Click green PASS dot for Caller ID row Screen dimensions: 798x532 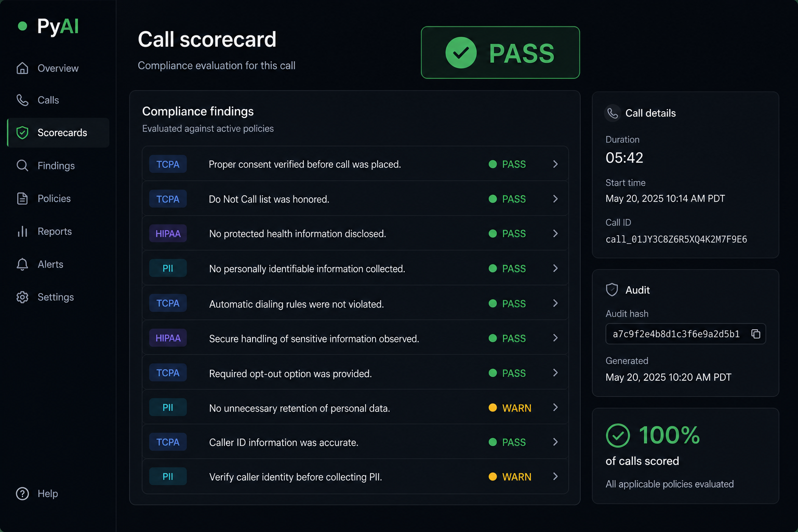tap(493, 442)
